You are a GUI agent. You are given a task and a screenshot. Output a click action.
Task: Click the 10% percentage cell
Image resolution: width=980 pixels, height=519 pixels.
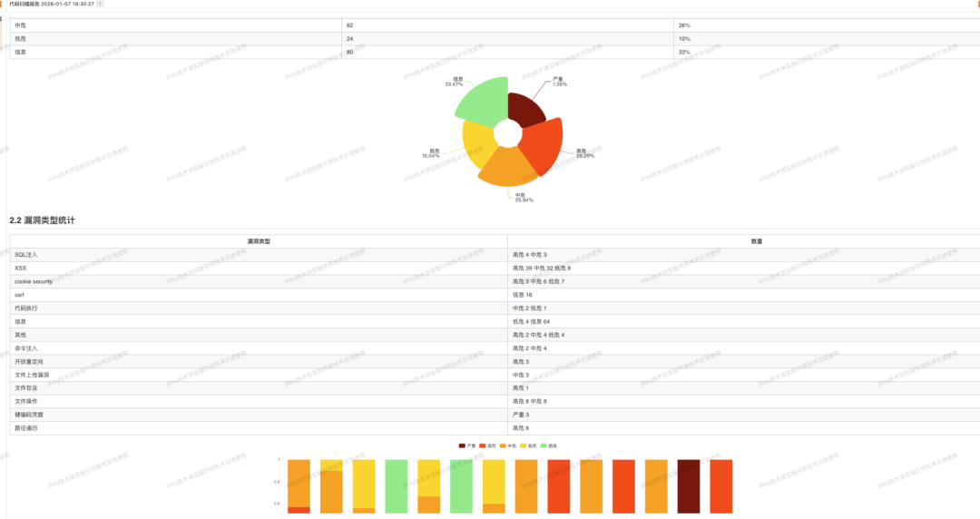(x=827, y=39)
